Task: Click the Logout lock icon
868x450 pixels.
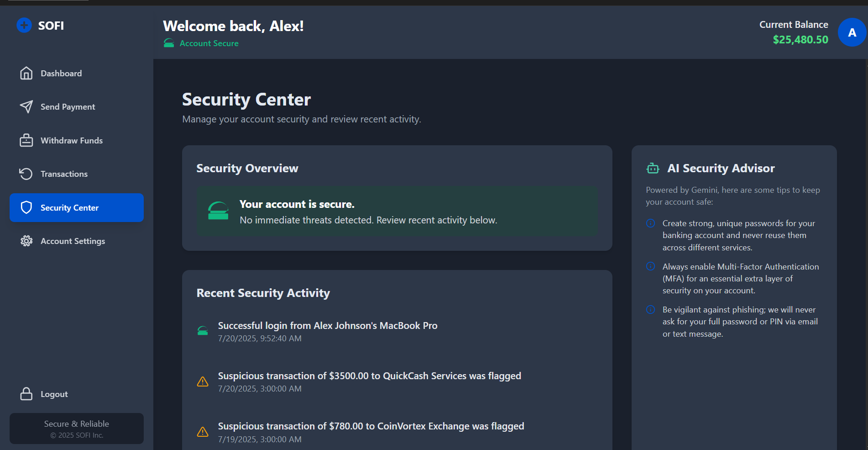Action: point(26,394)
